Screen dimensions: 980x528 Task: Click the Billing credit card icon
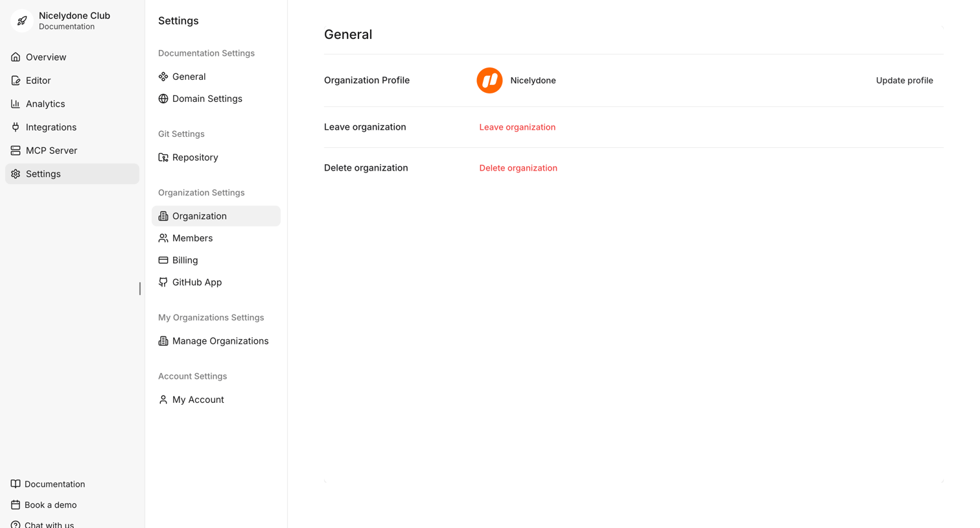pos(163,260)
